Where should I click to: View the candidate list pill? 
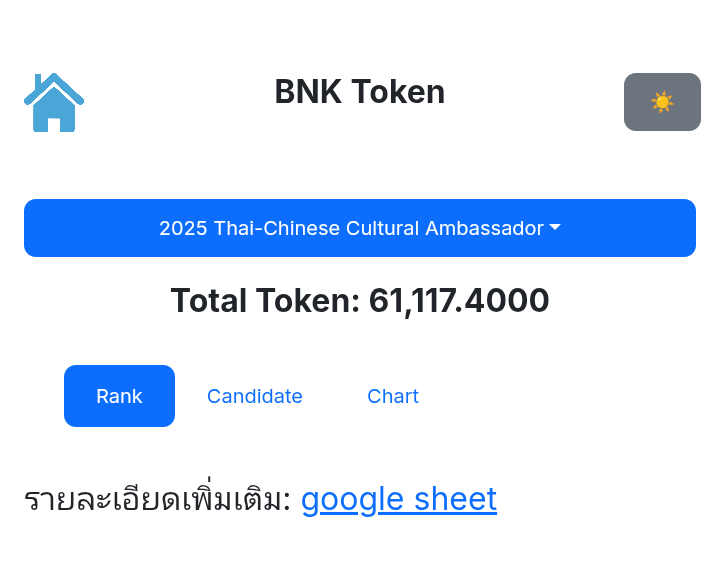tap(254, 396)
